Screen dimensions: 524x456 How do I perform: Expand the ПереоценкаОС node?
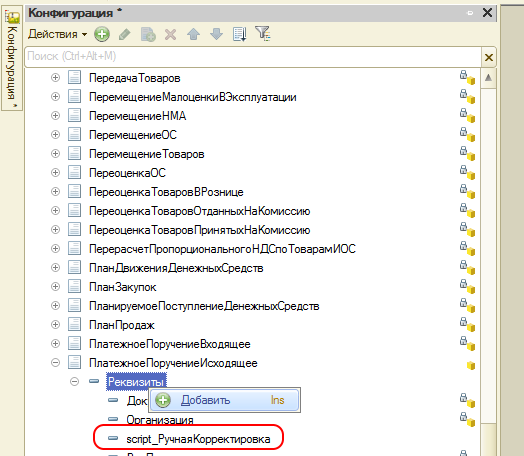[x=55, y=173]
